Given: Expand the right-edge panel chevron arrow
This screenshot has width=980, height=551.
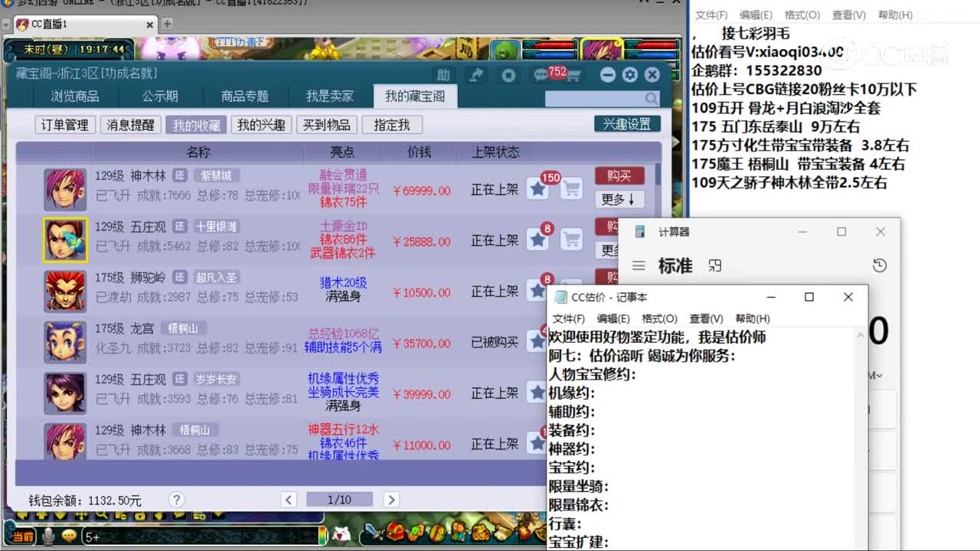Looking at the screenshot, I should 675,142.
